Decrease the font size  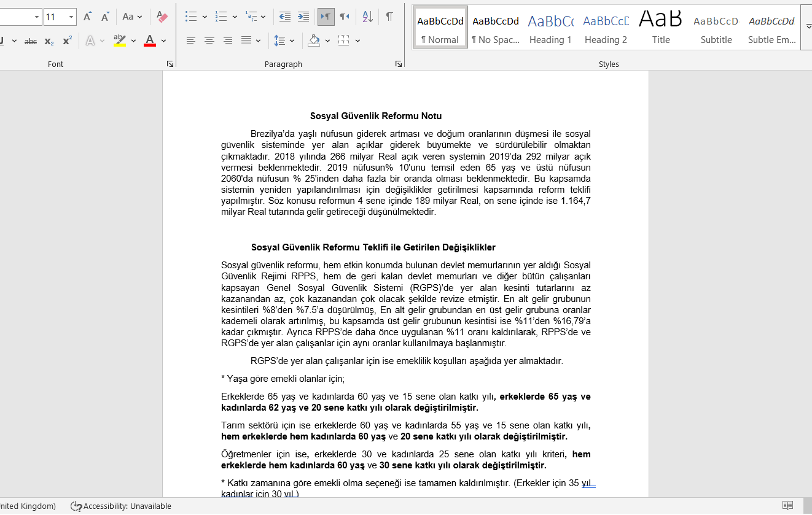[104, 17]
